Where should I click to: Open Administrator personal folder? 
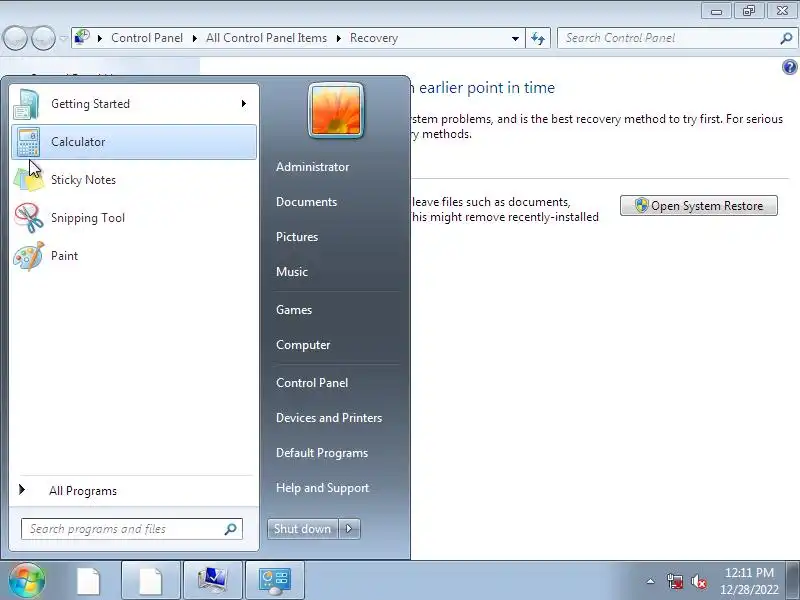[312, 167]
